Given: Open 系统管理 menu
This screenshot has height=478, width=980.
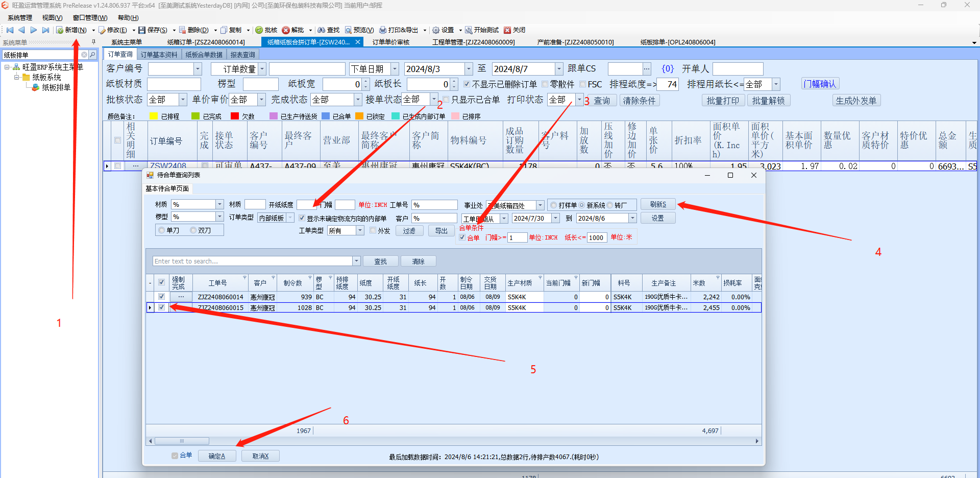Looking at the screenshot, I should click(19, 17).
